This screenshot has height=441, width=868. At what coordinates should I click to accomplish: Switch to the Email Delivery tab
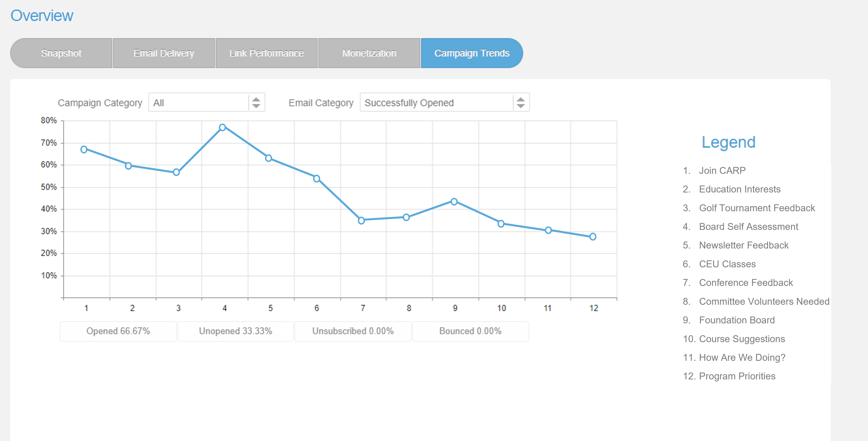tap(164, 53)
